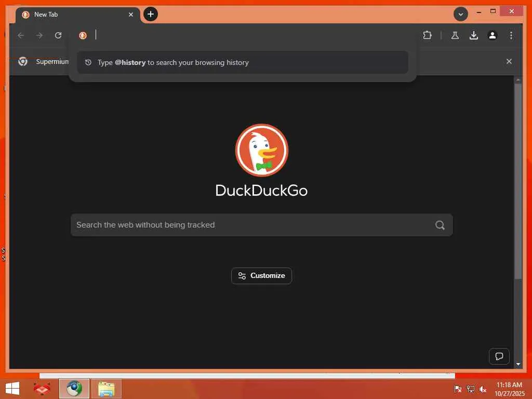Open the downloads icon

tap(474, 35)
